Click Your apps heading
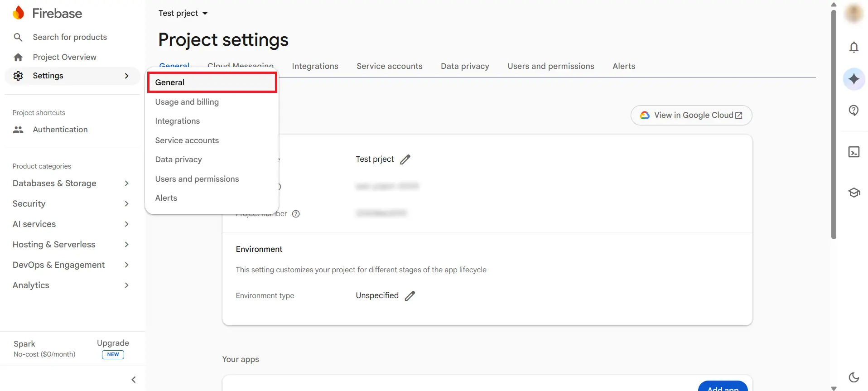 241,359
